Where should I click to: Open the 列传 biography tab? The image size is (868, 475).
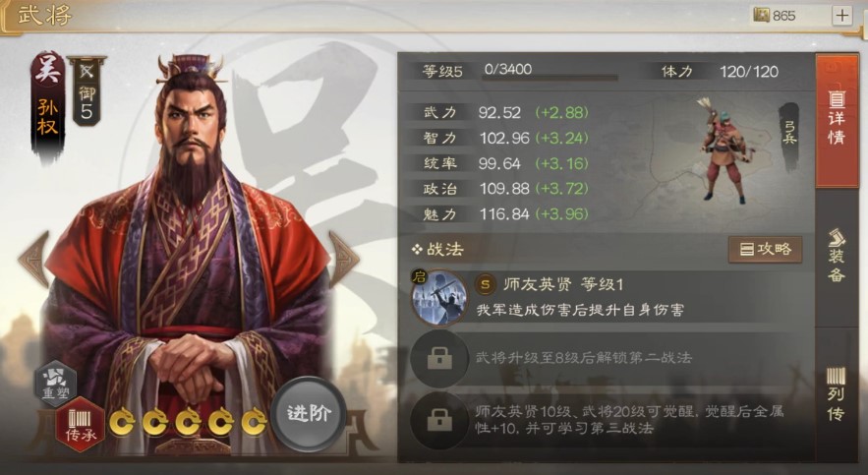(x=837, y=394)
